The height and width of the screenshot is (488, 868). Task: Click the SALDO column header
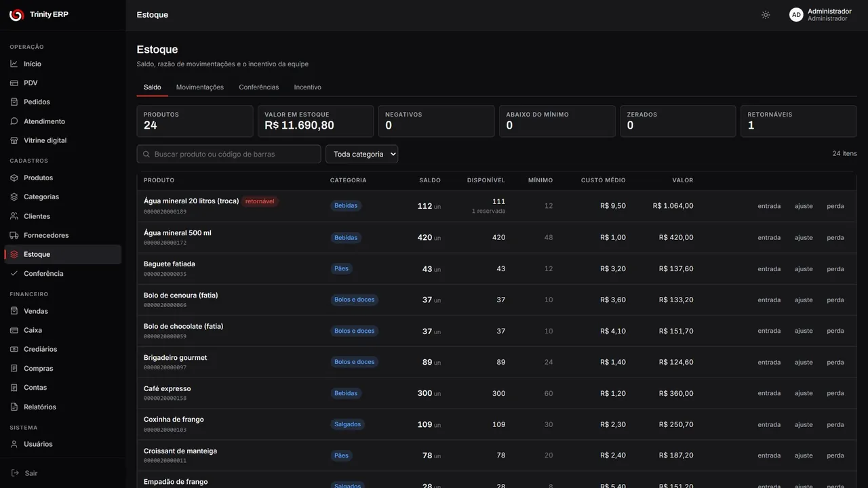pos(430,180)
